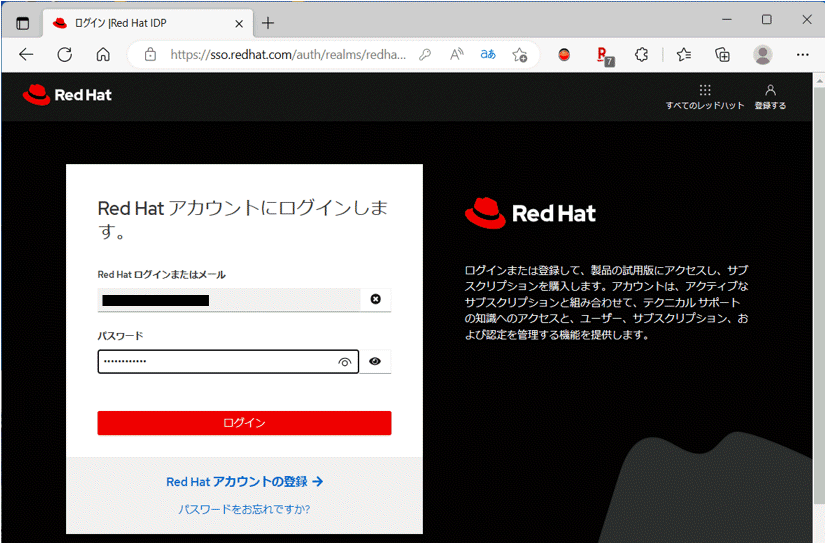Start Read Aloud from address bar
This screenshot has height=543, width=825.
(457, 54)
